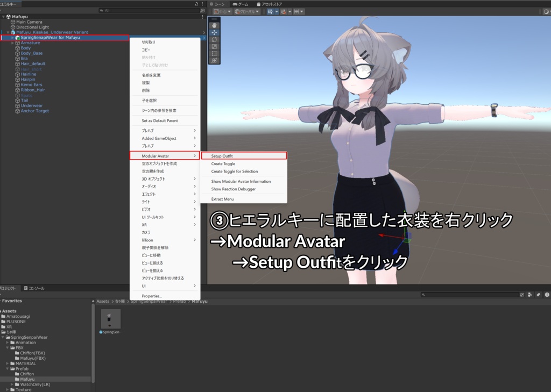Click hierarchy search-by-type icon
Viewport: 551px width, 392px height.
coord(202,11)
